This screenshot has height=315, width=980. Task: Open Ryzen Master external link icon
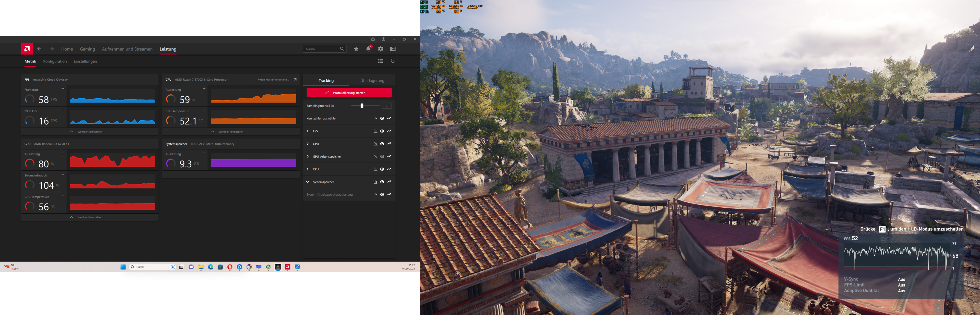[295, 80]
